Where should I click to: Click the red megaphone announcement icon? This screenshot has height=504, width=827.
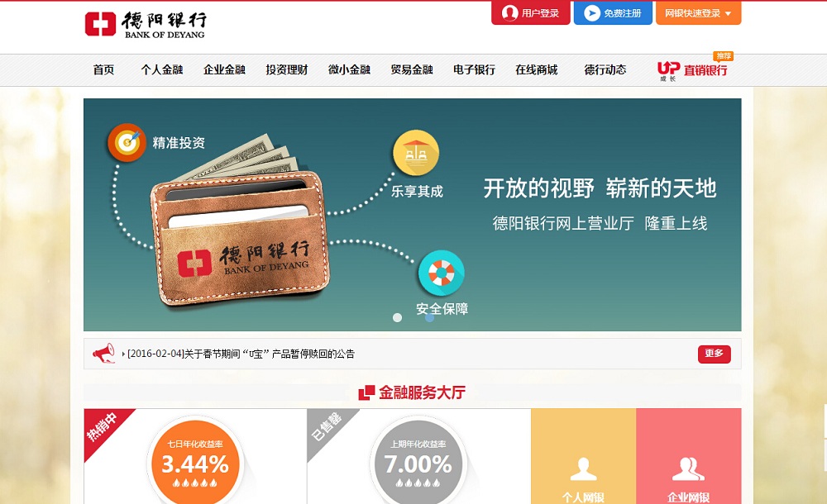pos(104,354)
